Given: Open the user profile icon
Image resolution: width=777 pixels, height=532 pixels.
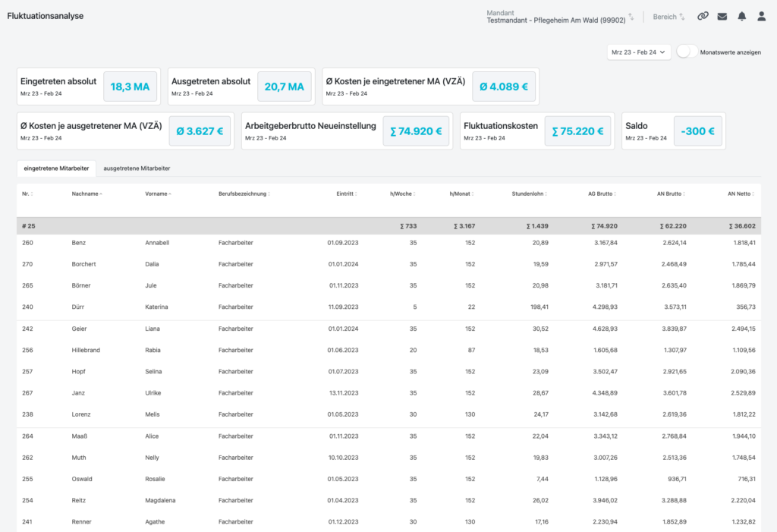Looking at the screenshot, I should pos(762,17).
